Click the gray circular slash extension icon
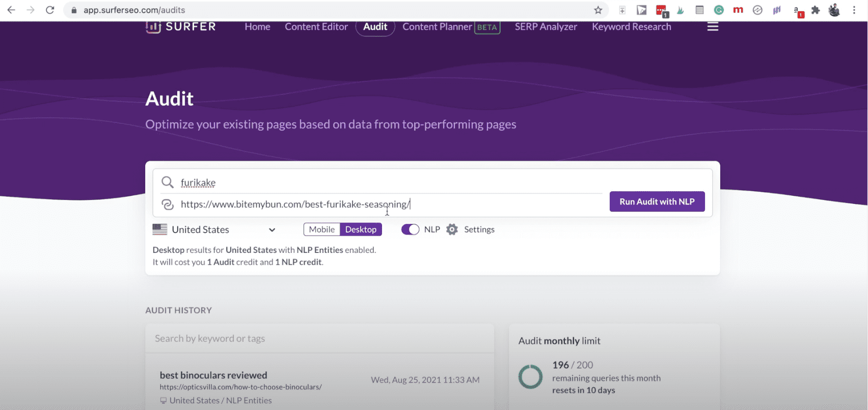 click(757, 10)
